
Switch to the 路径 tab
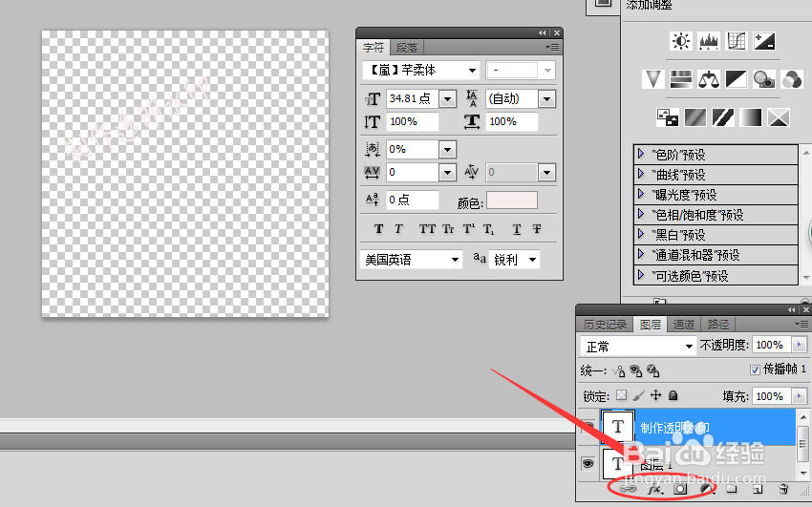tap(717, 325)
